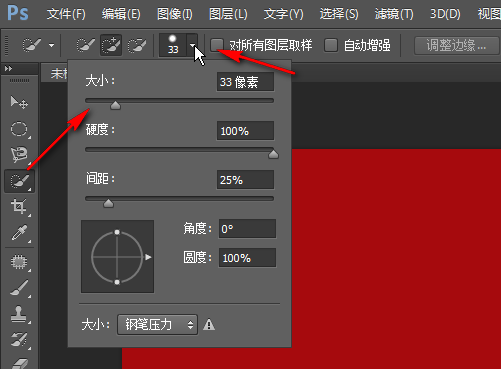Open the 图层(L) menu
Image resolution: width=501 pixels, height=369 pixels.
point(228,14)
